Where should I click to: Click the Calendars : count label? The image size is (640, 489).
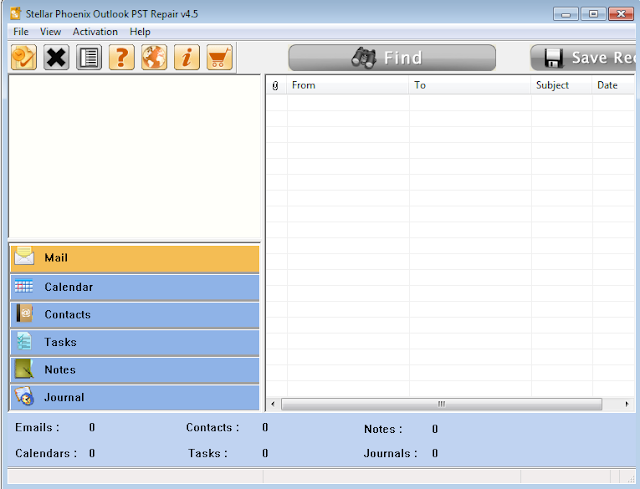[46, 453]
